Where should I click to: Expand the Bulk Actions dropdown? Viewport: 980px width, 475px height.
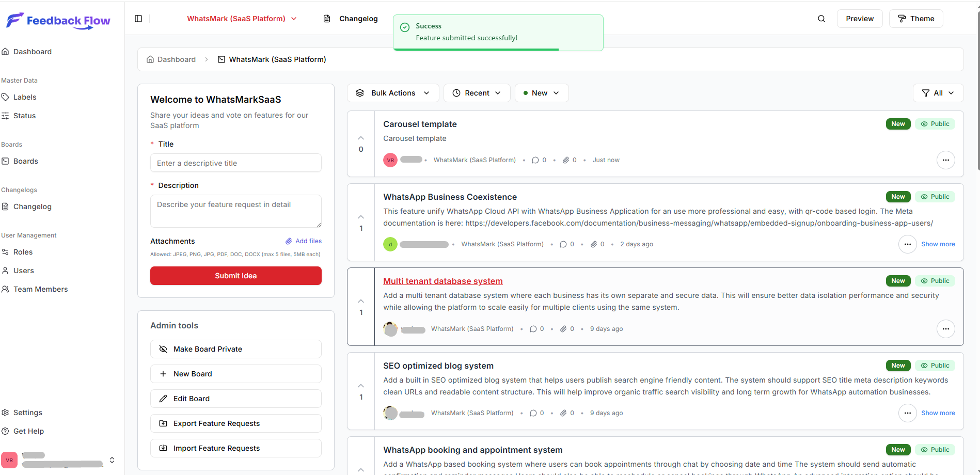(x=393, y=93)
